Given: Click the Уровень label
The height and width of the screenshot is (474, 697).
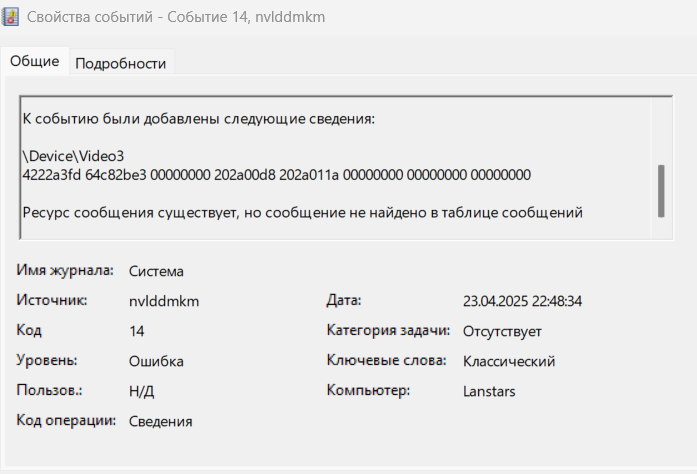Looking at the screenshot, I should click(x=47, y=360).
